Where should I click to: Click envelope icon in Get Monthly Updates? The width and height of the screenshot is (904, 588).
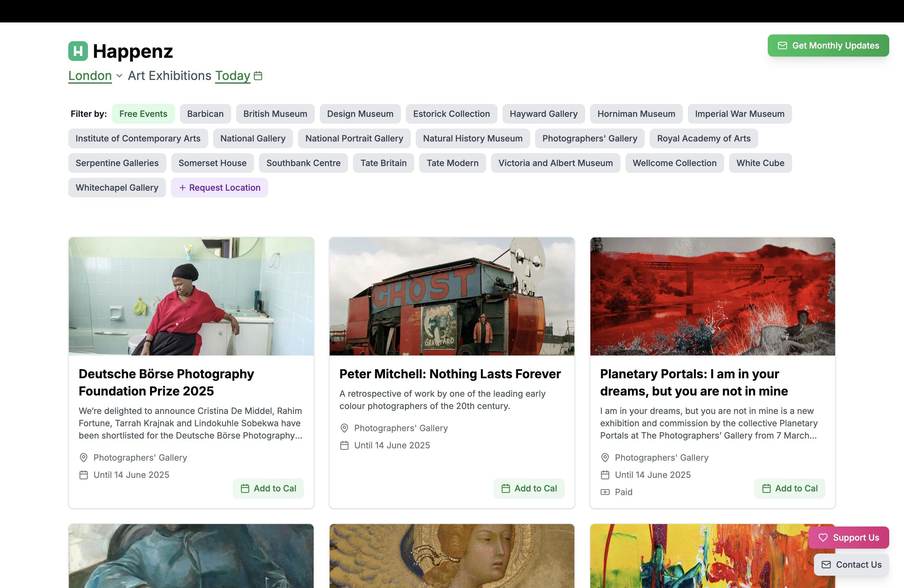click(783, 46)
